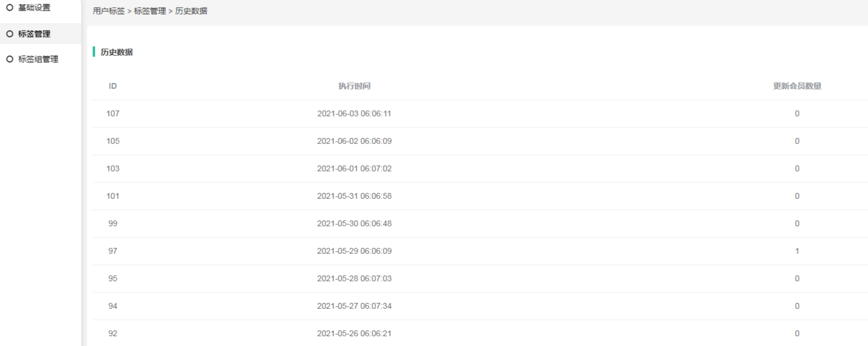Click the circle icon beside 标签组管理
This screenshot has height=346, width=868.
coord(9,59)
